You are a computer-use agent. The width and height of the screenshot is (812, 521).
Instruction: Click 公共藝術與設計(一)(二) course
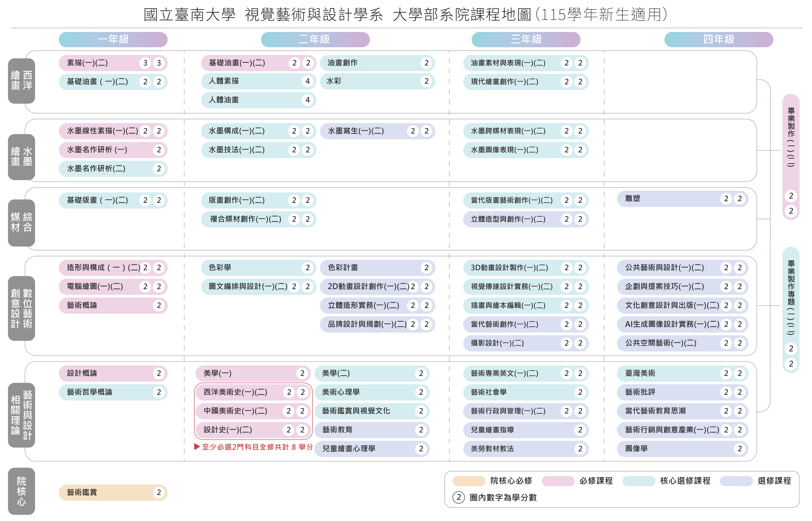tap(682, 268)
